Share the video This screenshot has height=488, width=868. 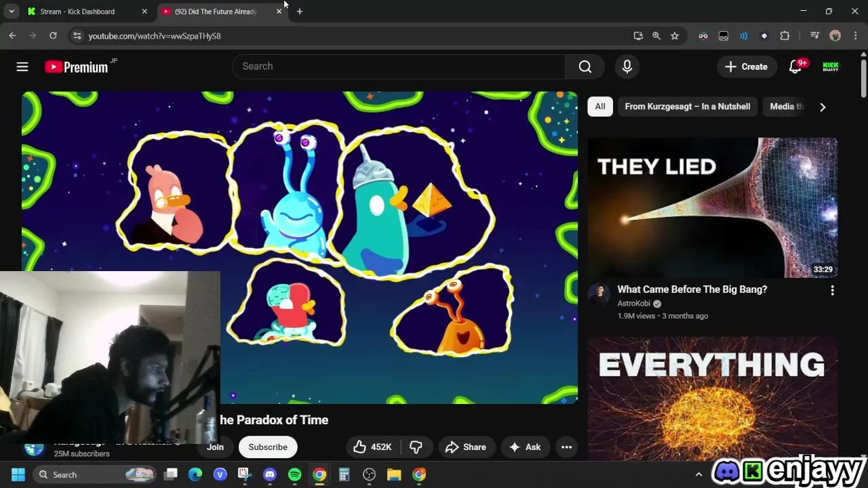(x=466, y=447)
